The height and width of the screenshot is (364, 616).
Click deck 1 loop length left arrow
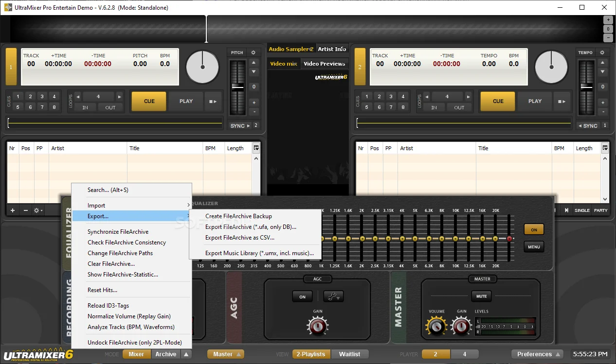click(x=78, y=97)
